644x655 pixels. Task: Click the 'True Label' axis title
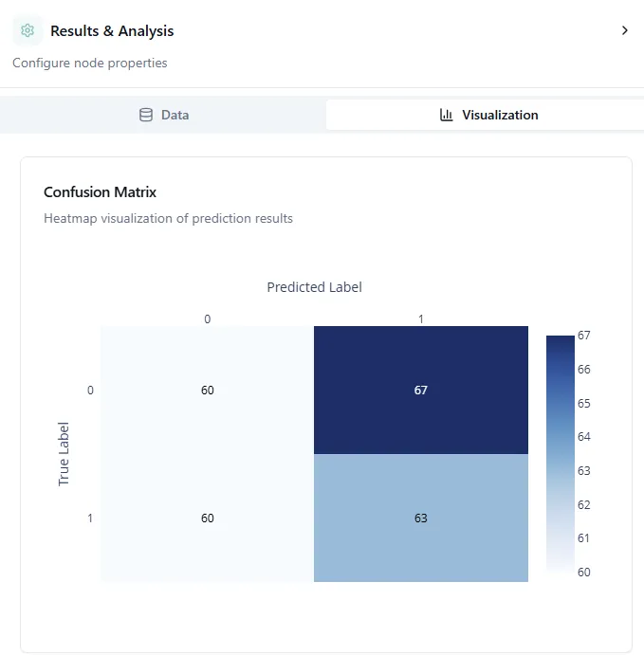pos(64,454)
